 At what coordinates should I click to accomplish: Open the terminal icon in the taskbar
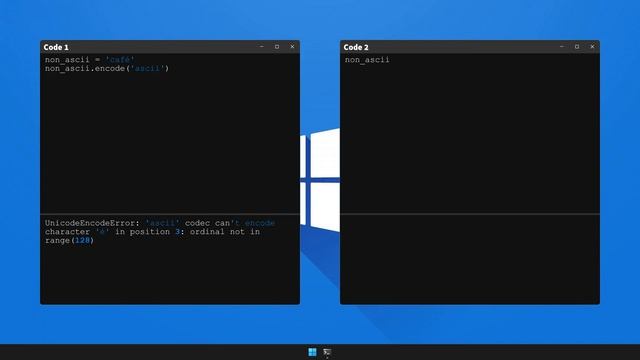click(327, 352)
